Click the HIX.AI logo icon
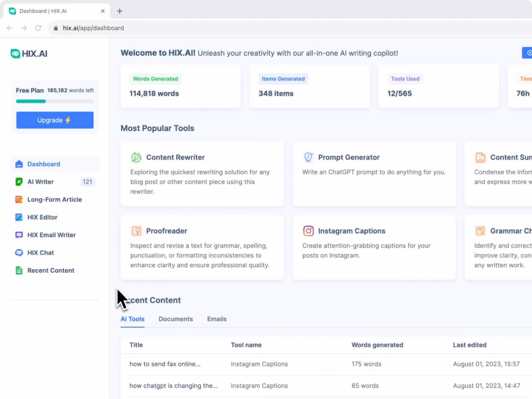532x399 pixels. click(x=15, y=54)
